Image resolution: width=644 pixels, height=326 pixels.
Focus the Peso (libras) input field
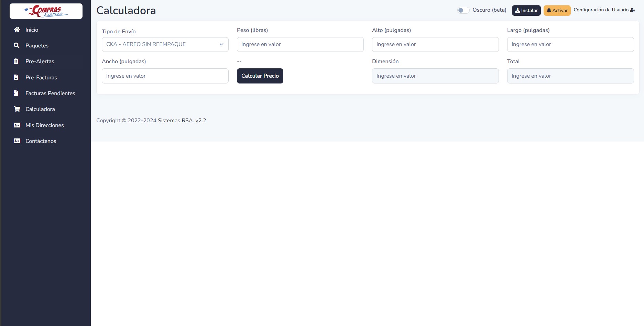point(300,44)
